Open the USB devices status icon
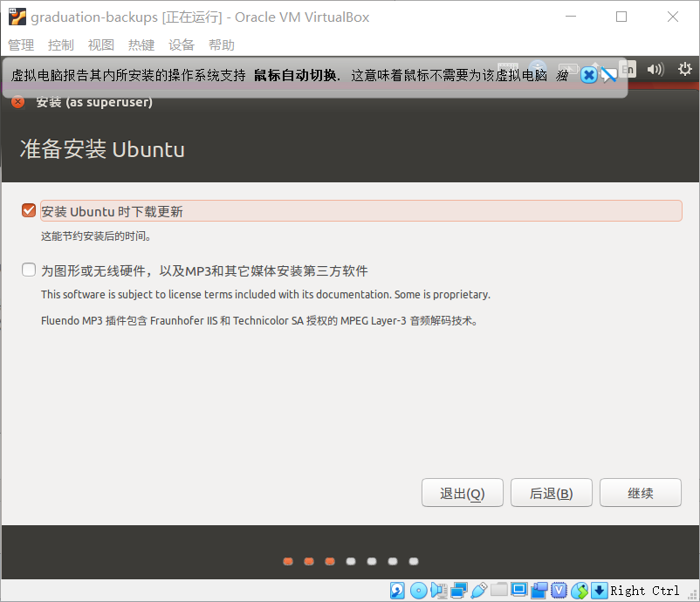Viewport: 700px width, 602px height. pos(478,591)
